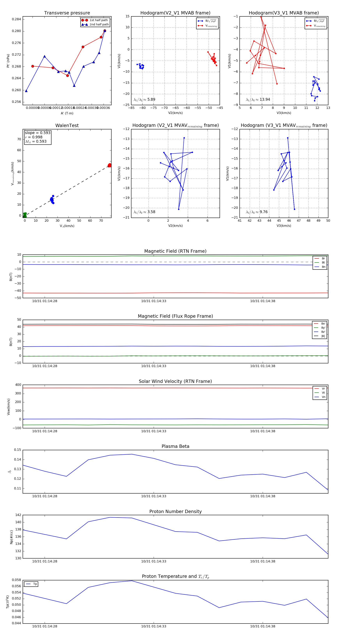The width and height of the screenshot is (351, 644).
Task: Click the 'Transverse pressure' plot title
Action: (67, 13)
